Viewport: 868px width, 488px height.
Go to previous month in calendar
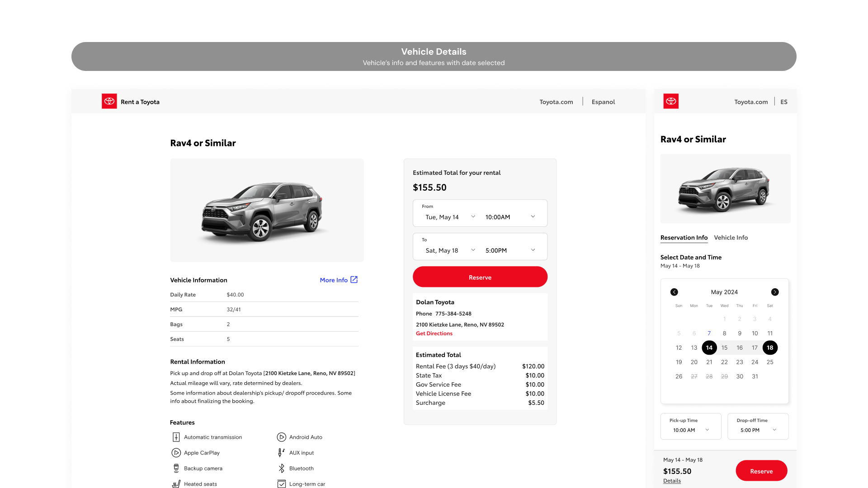[674, 292]
